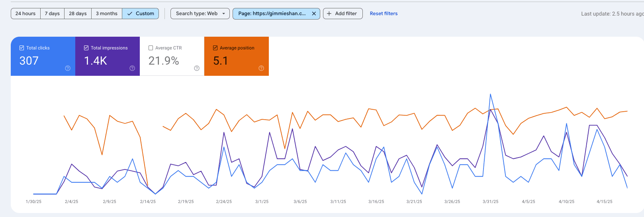Click the 3/21/25 axis date label

coord(414,202)
